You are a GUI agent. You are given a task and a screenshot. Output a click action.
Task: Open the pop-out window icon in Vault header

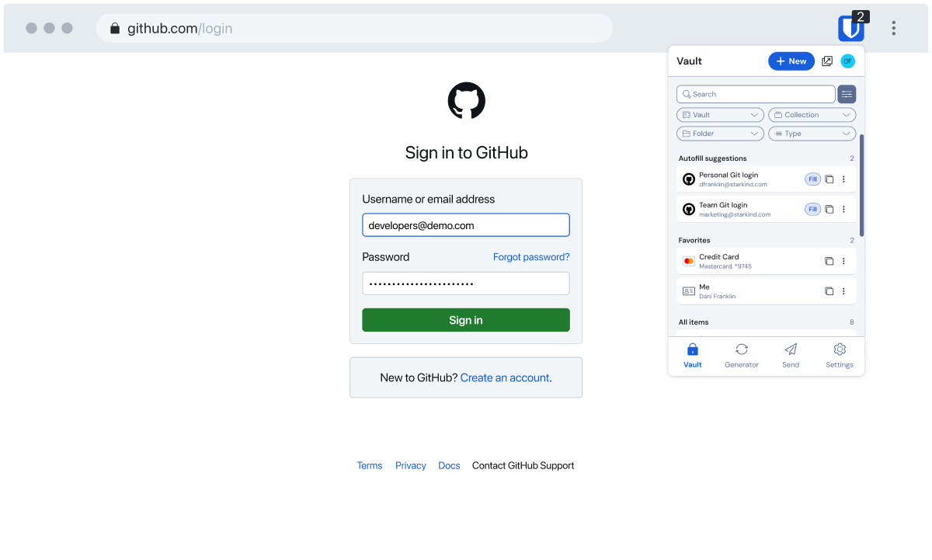coord(827,61)
